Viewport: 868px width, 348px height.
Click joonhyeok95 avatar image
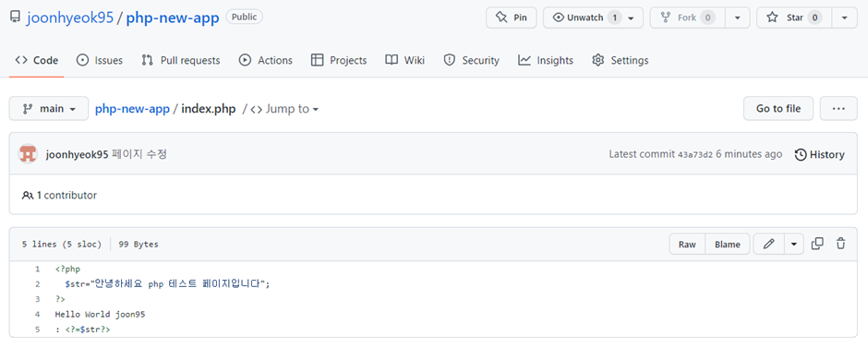pyautogui.click(x=28, y=154)
